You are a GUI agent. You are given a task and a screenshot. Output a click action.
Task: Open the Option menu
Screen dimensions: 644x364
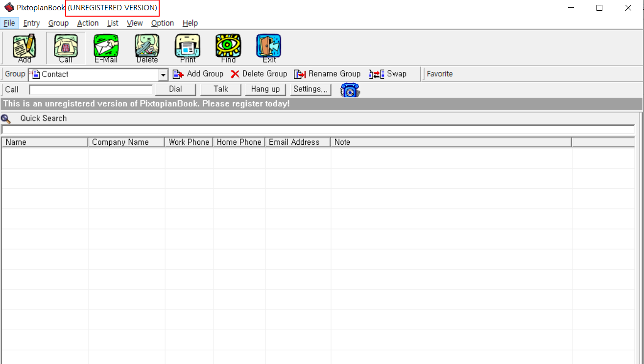[162, 23]
